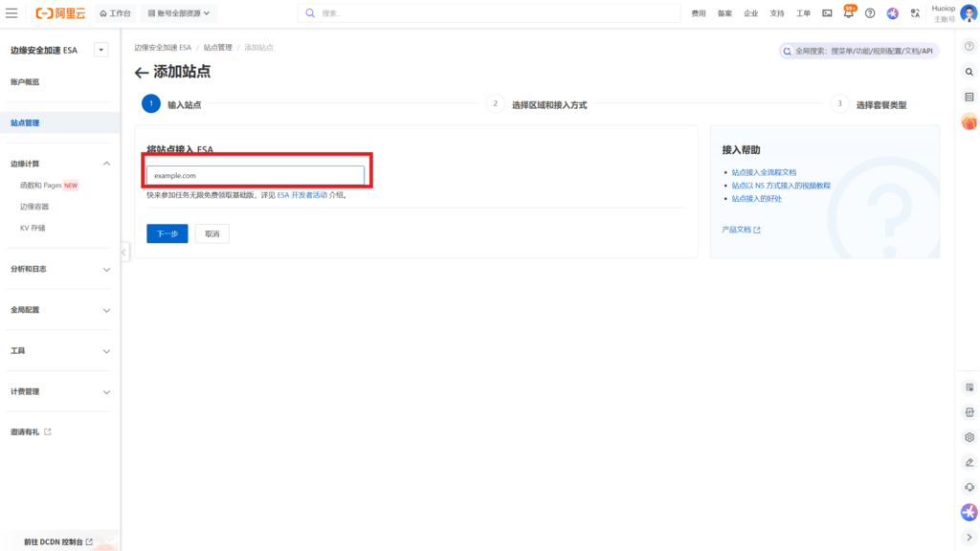The height and width of the screenshot is (551, 980).
Task: Collapse the 边缘计算 sidebar section
Action: click(x=106, y=165)
